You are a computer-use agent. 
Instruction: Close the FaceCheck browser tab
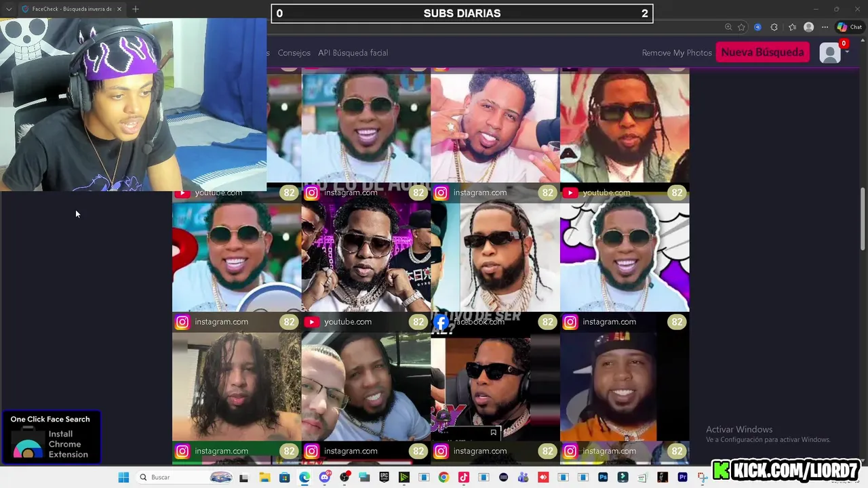[119, 9]
